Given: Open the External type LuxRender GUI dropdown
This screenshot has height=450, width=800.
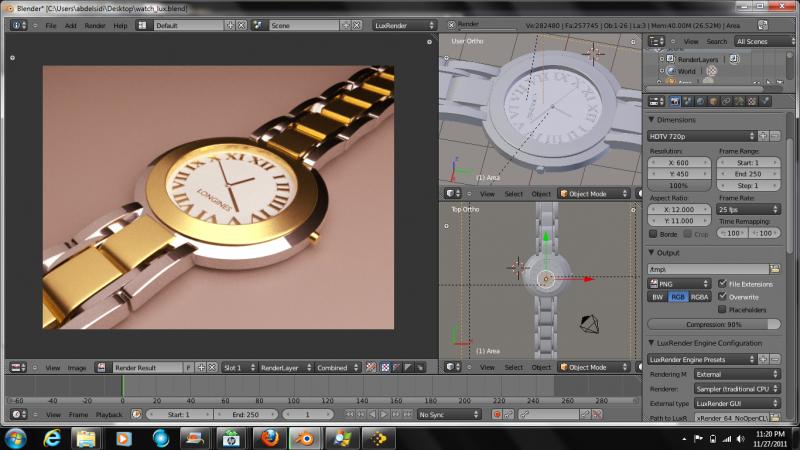Looking at the screenshot, I should 737,404.
